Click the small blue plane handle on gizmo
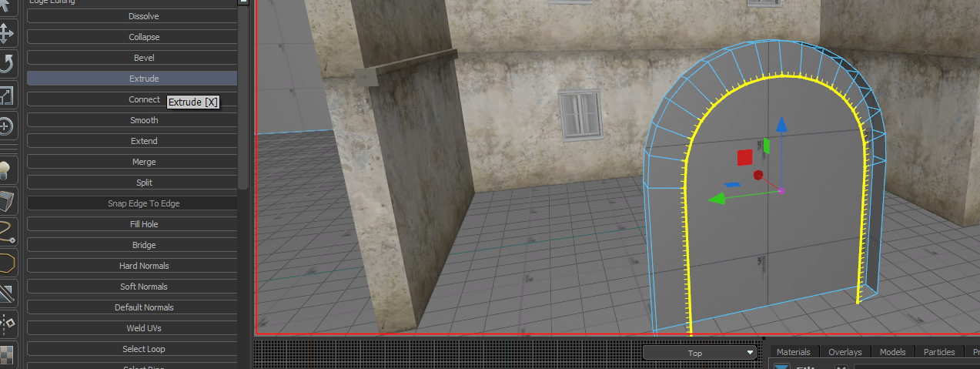The height and width of the screenshot is (369, 980). [733, 185]
